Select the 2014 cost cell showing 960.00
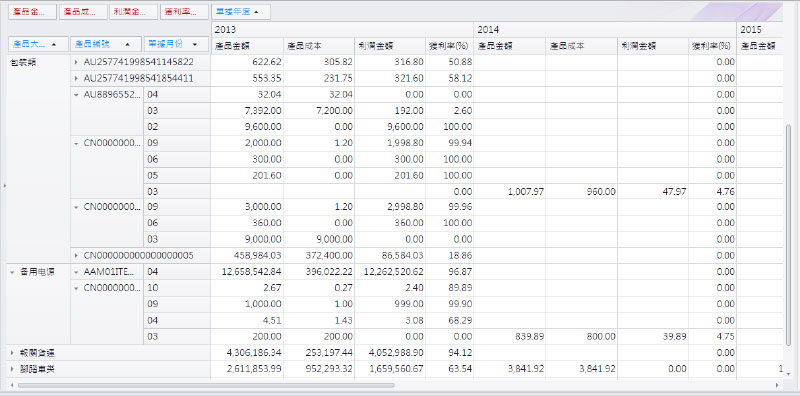 (x=582, y=191)
